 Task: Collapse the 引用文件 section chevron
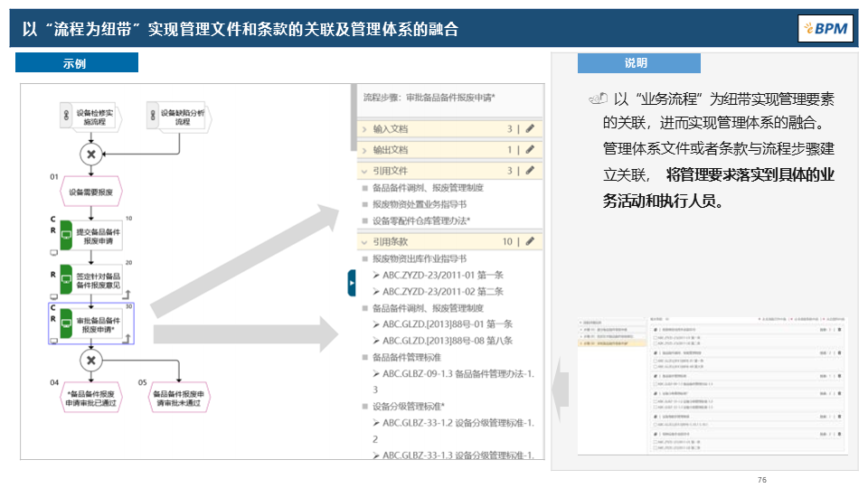364,171
